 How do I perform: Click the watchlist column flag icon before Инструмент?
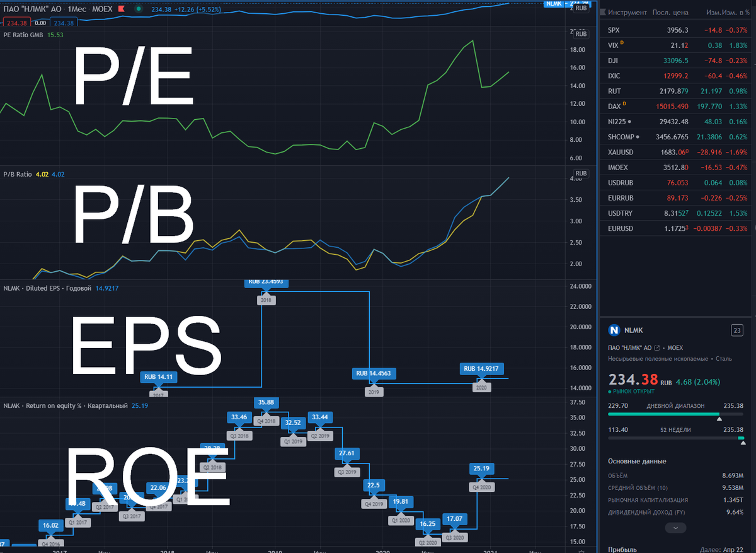[x=604, y=12]
